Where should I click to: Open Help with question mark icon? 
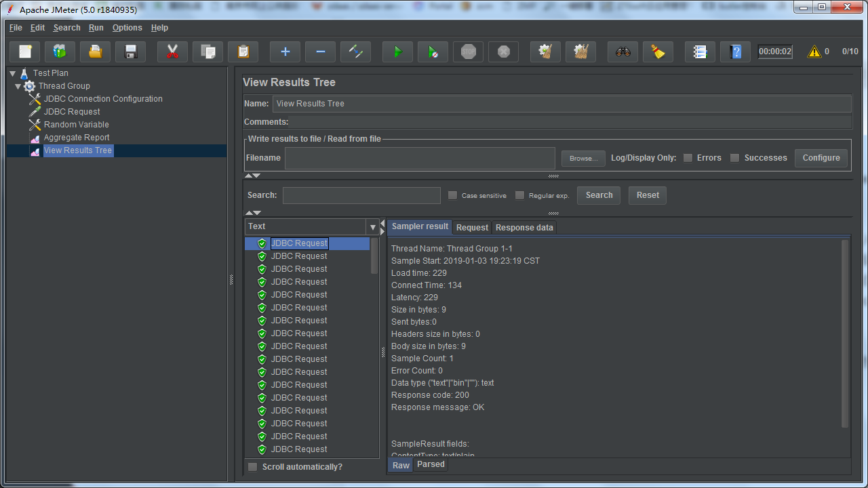pos(736,52)
